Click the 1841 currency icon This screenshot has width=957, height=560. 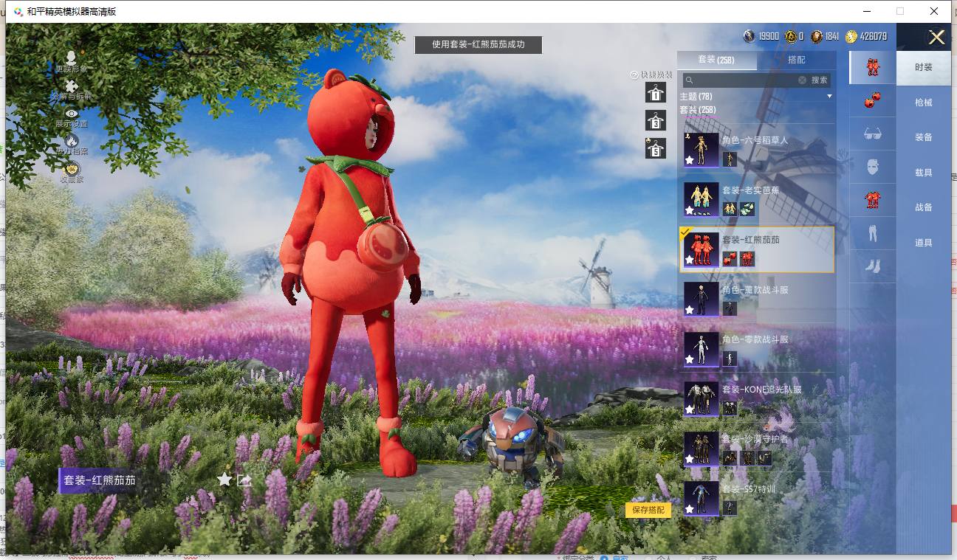click(816, 36)
